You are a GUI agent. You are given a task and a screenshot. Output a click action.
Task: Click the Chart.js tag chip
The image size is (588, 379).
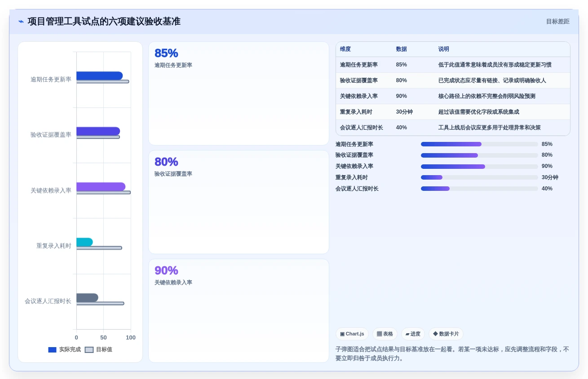tap(352, 334)
